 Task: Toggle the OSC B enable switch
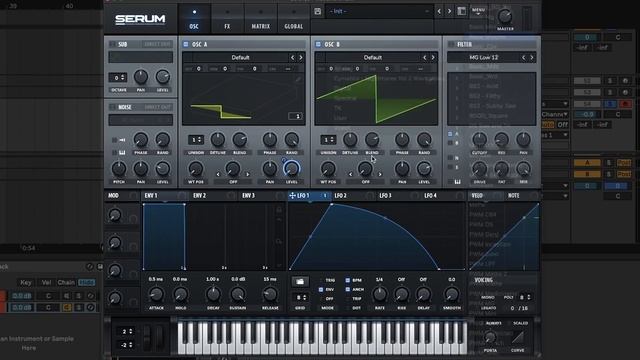[318, 44]
